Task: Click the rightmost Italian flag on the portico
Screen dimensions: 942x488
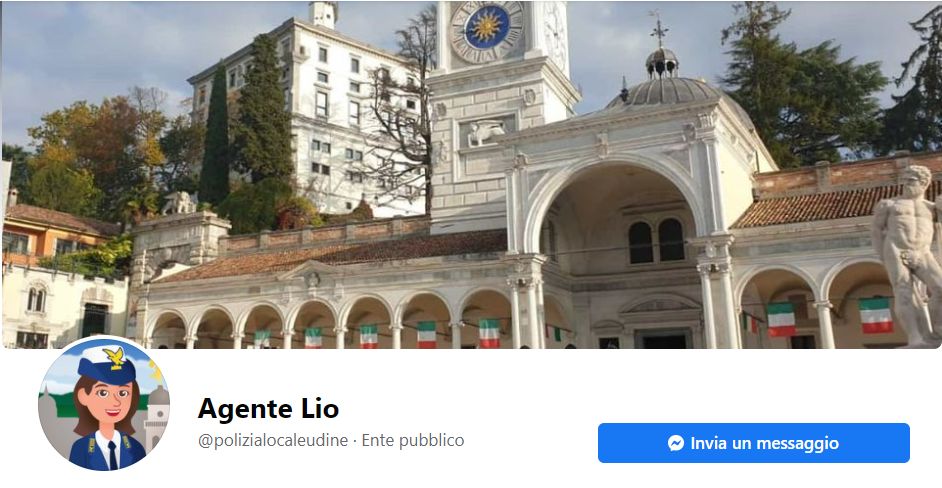Action: pyautogui.click(x=875, y=315)
